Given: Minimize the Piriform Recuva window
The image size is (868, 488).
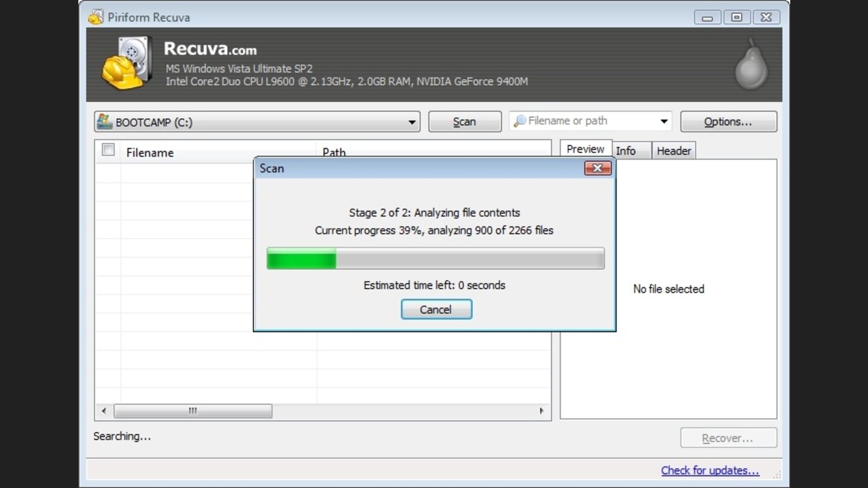Looking at the screenshot, I should click(708, 17).
